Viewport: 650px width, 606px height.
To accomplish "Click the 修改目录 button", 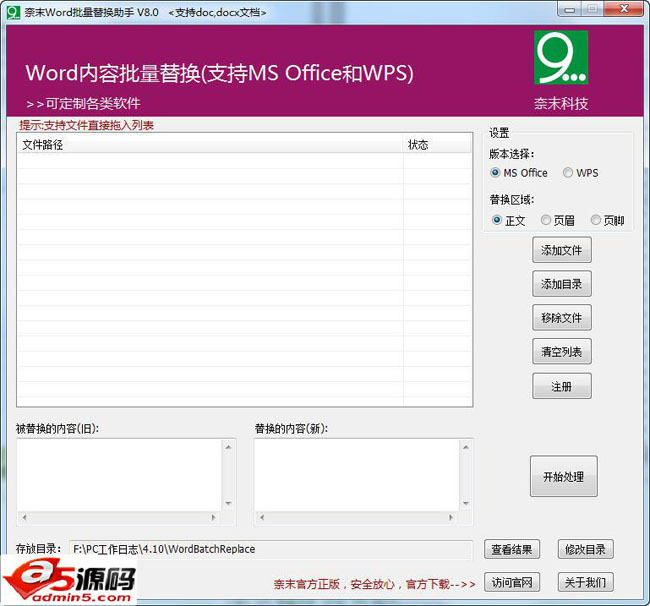I will coord(585,549).
